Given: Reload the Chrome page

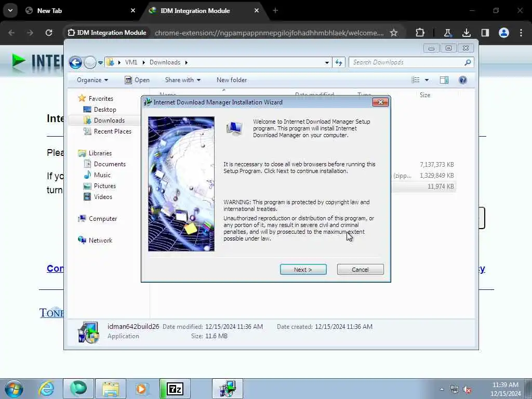Looking at the screenshot, I should [49, 33].
